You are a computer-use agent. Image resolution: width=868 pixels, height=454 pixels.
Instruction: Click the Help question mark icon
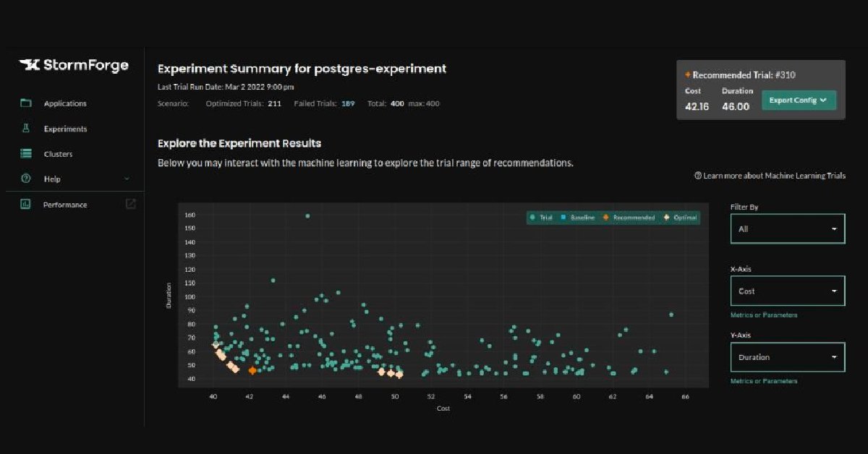(x=26, y=179)
